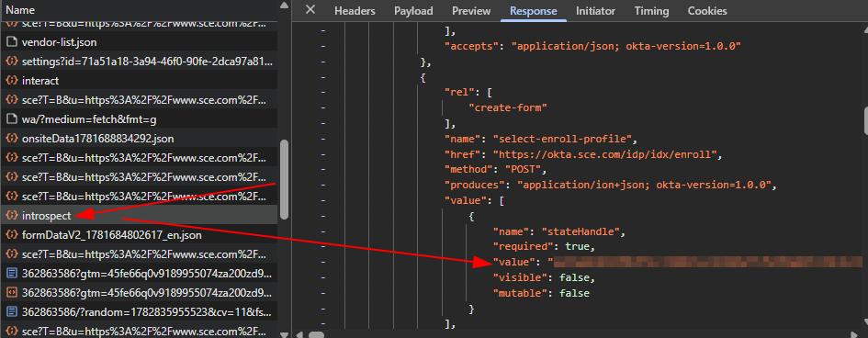Screen dimensions: 868x338
Task: Switch to the Preview tab
Action: [471, 10]
